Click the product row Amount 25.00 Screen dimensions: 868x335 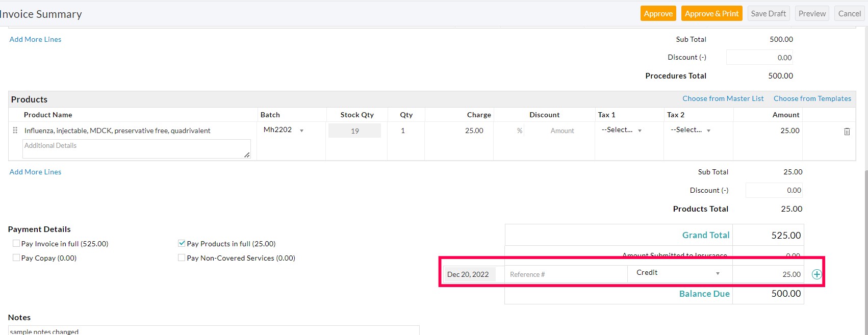789,131
